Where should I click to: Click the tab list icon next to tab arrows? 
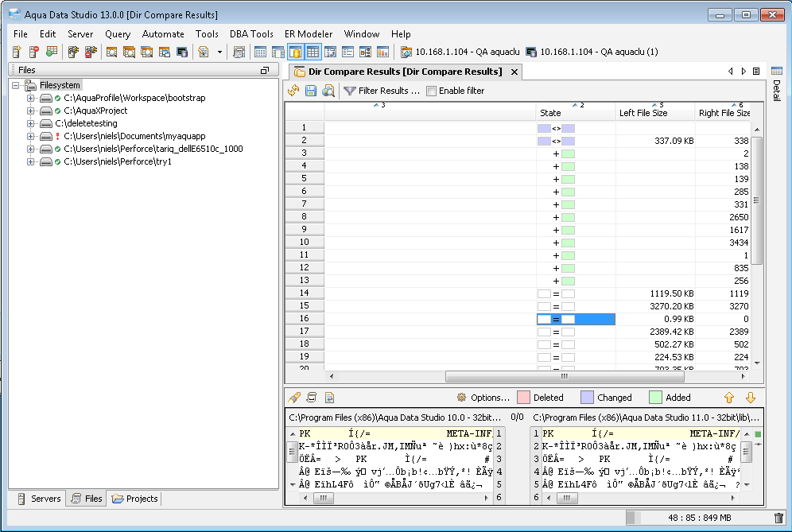point(756,72)
